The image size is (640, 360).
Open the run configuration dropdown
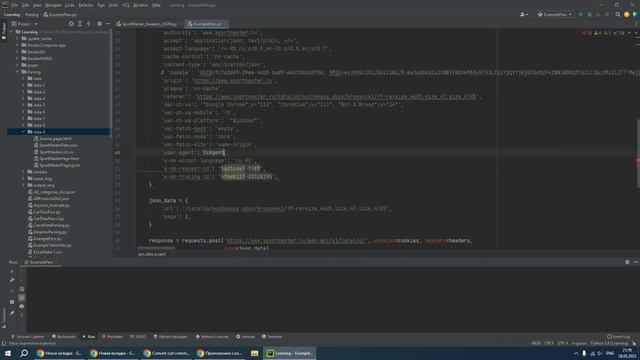[555, 14]
